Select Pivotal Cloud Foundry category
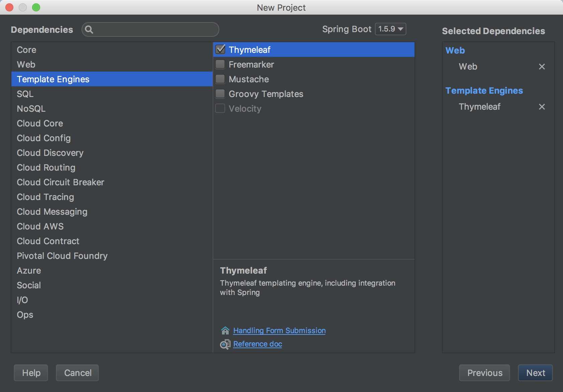The height and width of the screenshot is (392, 563). coord(112,256)
